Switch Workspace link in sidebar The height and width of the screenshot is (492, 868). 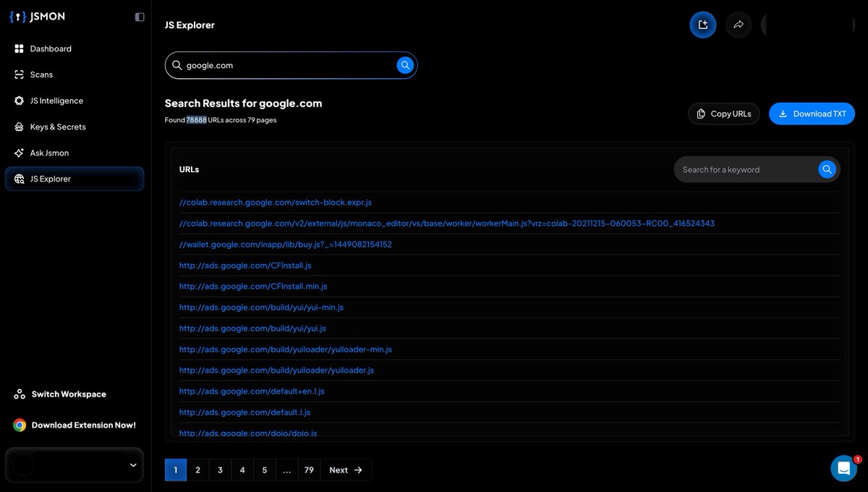point(69,394)
